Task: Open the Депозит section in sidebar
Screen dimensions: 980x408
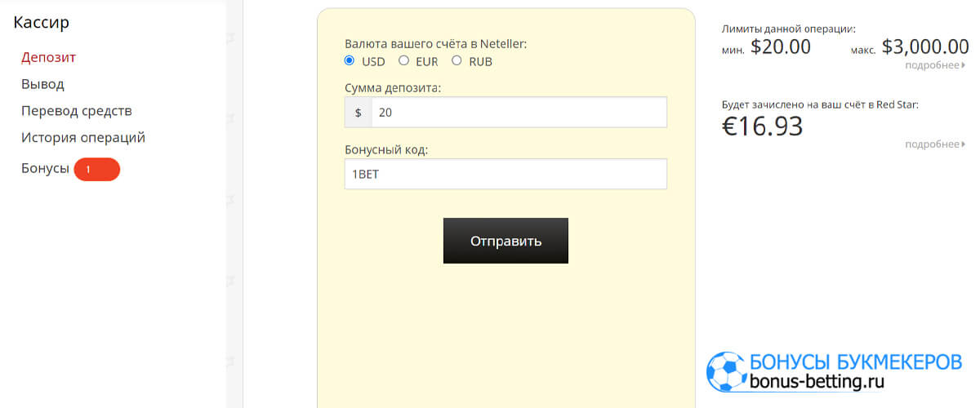Action: click(x=49, y=57)
